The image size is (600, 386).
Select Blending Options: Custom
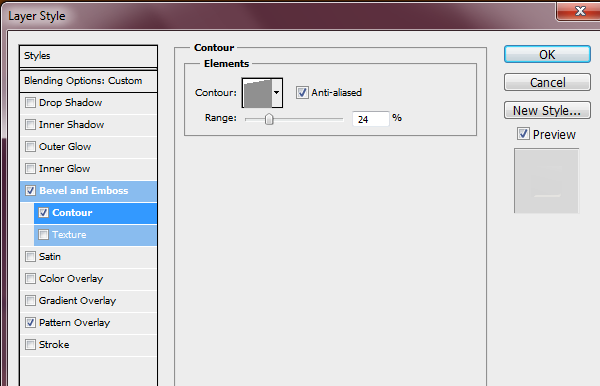(x=88, y=81)
